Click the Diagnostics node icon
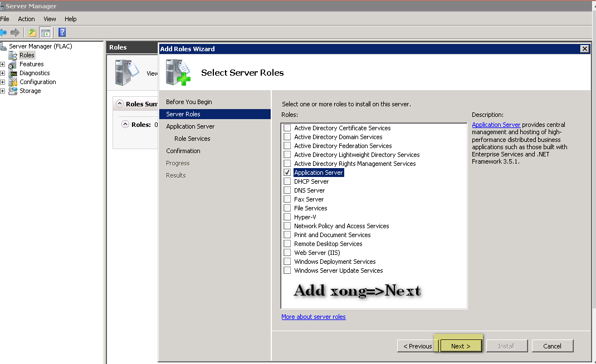This screenshot has height=364, width=596. (13, 73)
